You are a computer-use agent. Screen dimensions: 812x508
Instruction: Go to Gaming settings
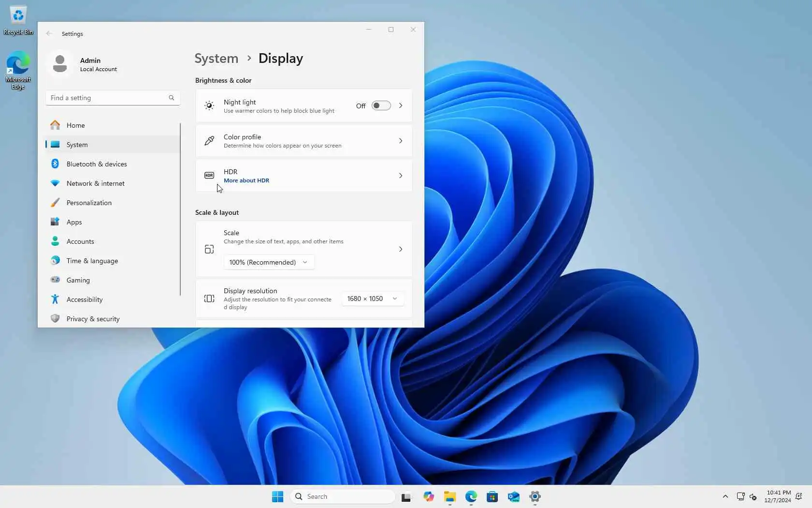113,280
